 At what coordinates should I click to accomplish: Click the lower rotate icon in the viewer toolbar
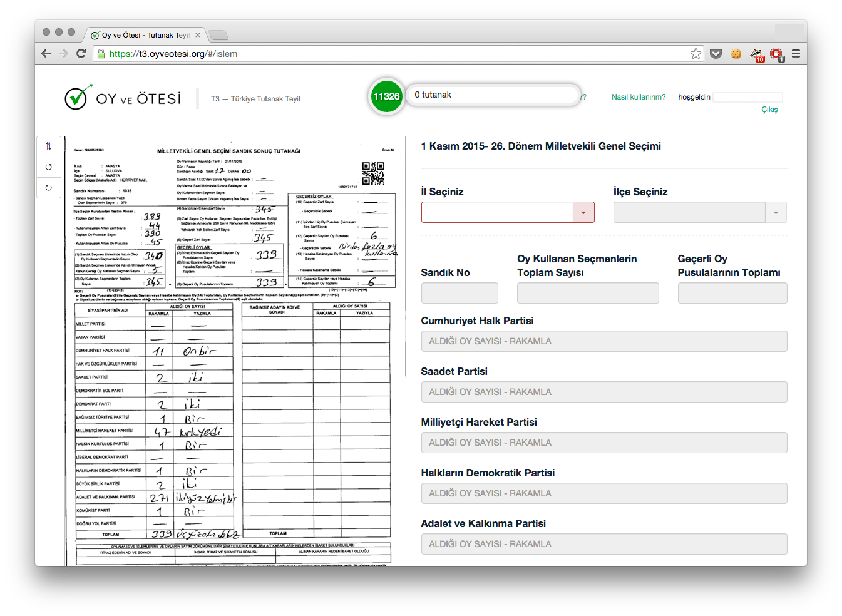pos(48,187)
